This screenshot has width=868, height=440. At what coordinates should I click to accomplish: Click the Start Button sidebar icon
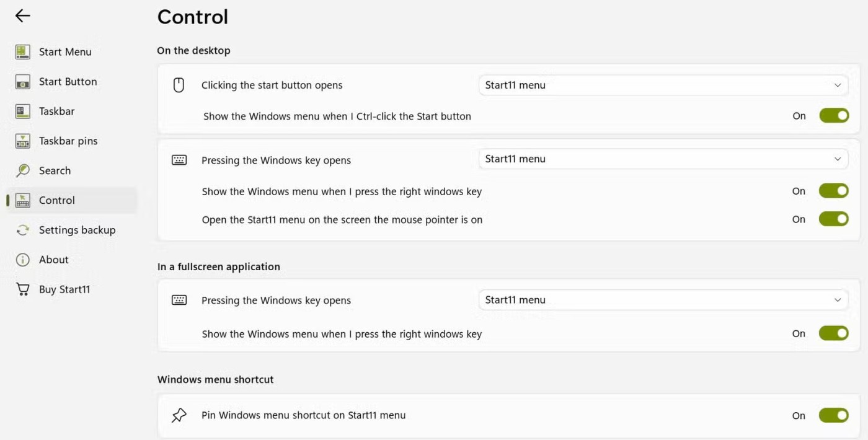23,82
